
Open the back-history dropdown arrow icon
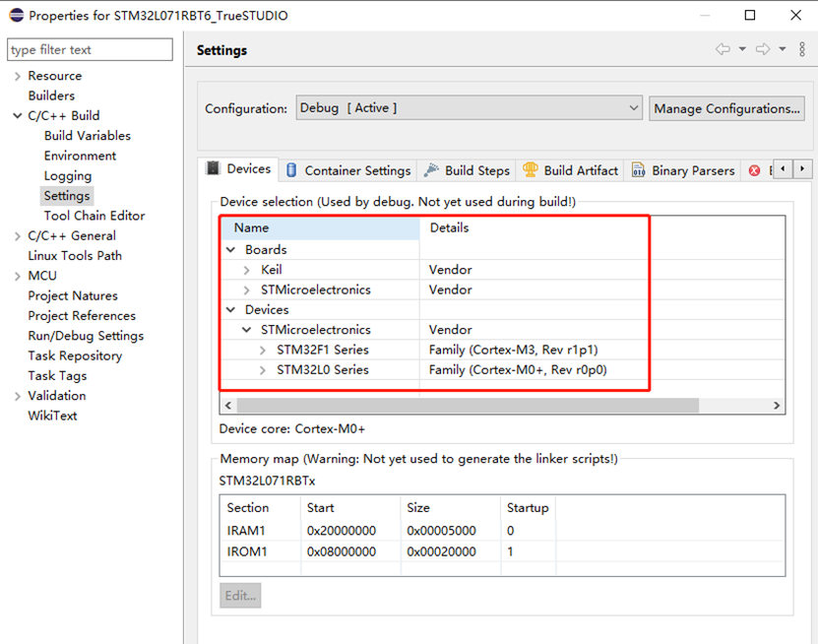click(742, 49)
